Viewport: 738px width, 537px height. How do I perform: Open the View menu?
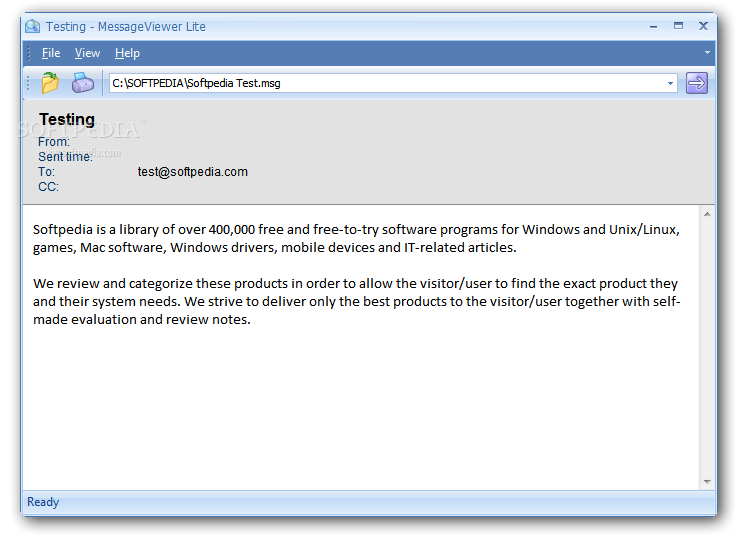[87, 53]
